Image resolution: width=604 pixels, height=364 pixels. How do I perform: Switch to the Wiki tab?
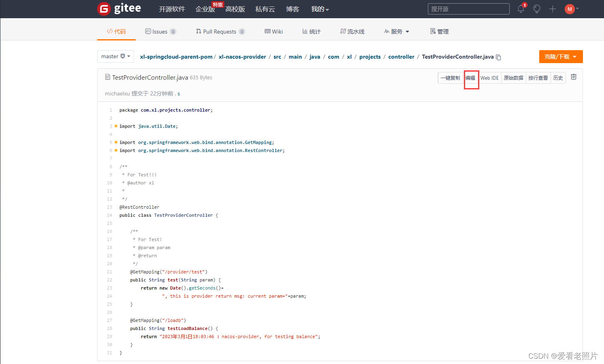pyautogui.click(x=274, y=32)
